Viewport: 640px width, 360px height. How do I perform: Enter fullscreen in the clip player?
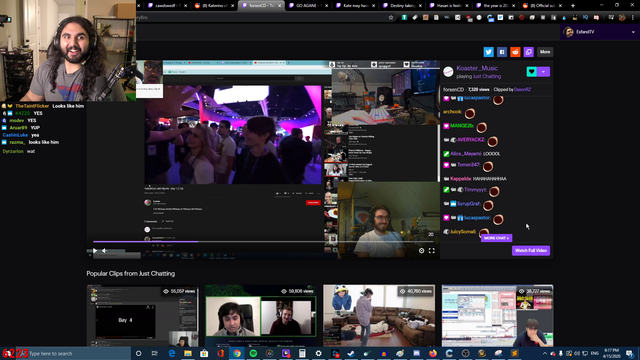click(x=431, y=251)
